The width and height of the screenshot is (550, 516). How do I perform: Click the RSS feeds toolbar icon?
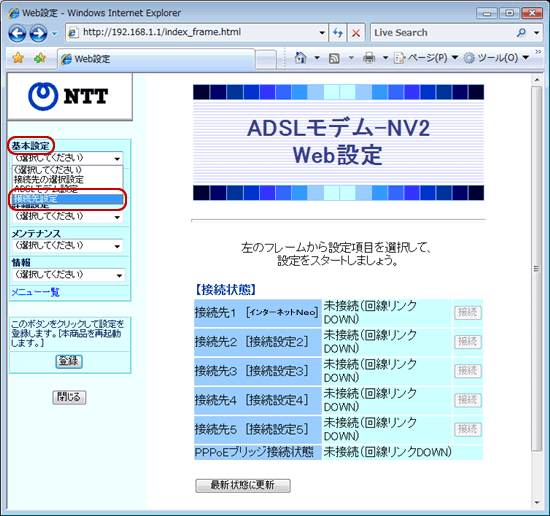[334, 58]
